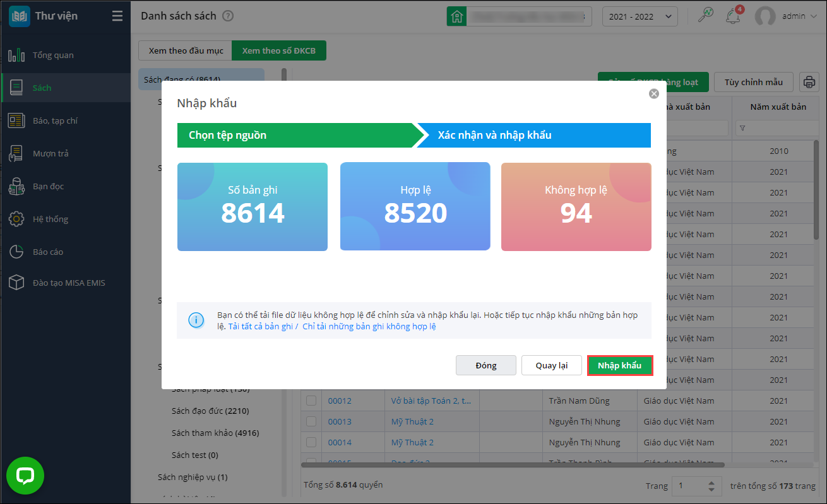Click the Hợp lệ 8520 card
Image resolution: width=827 pixels, height=504 pixels.
(x=415, y=207)
